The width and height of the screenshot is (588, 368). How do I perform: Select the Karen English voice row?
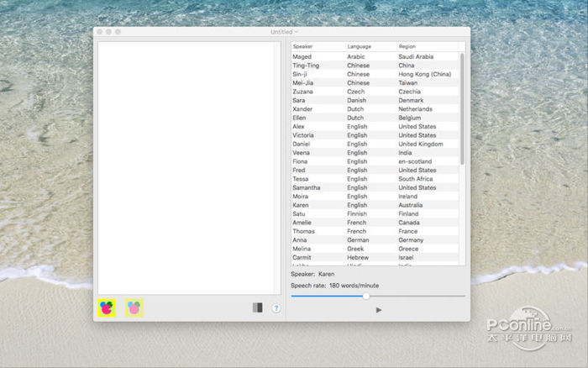pos(375,205)
